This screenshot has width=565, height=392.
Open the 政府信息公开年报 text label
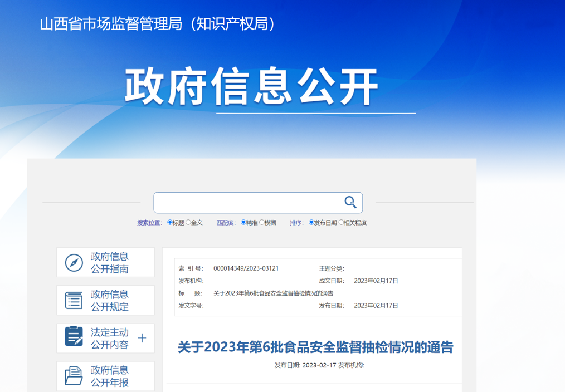coord(110,376)
